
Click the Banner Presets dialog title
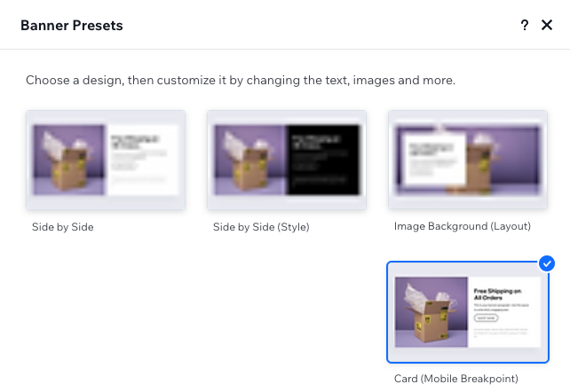click(x=72, y=26)
